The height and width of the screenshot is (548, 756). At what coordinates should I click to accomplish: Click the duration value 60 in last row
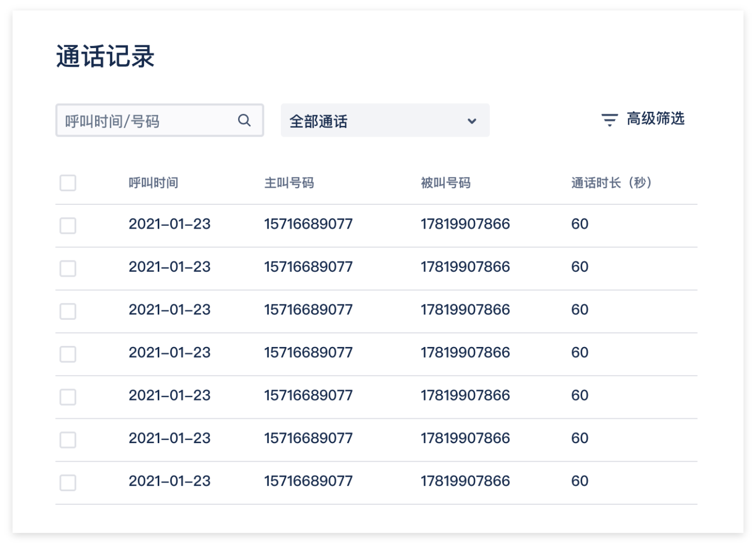(579, 481)
